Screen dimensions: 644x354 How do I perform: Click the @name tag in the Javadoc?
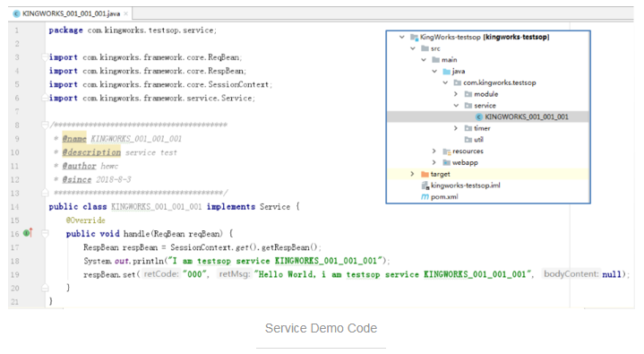click(x=74, y=139)
